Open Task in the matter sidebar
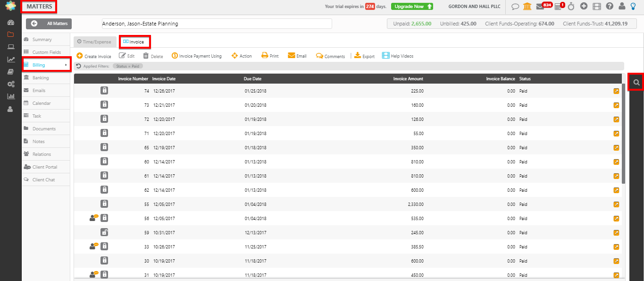644x281 pixels. (46, 116)
